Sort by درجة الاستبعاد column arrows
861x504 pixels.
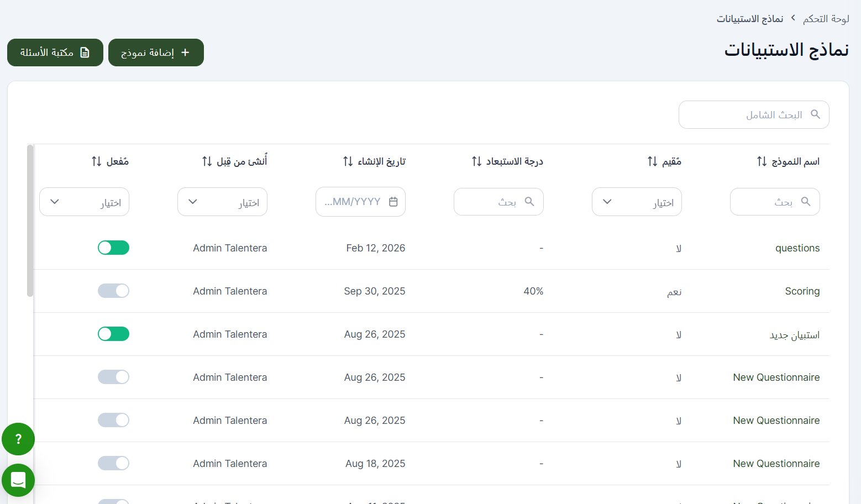click(x=476, y=161)
